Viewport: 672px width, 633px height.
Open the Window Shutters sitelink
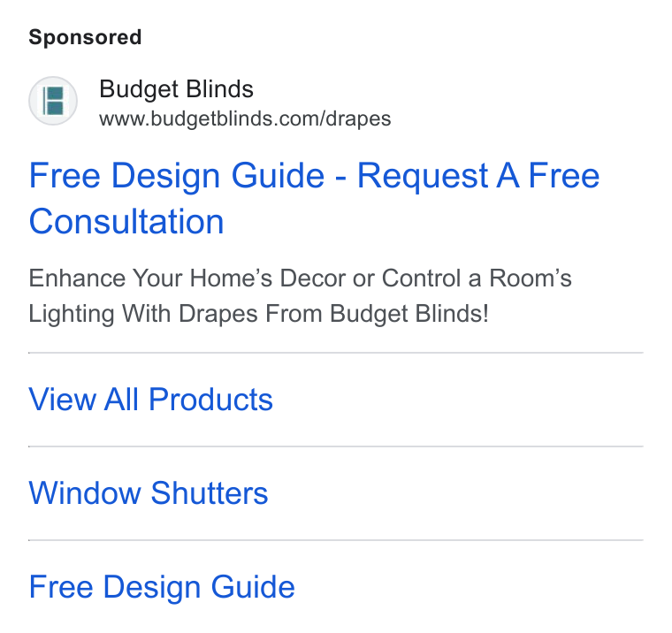pyautogui.click(x=149, y=492)
